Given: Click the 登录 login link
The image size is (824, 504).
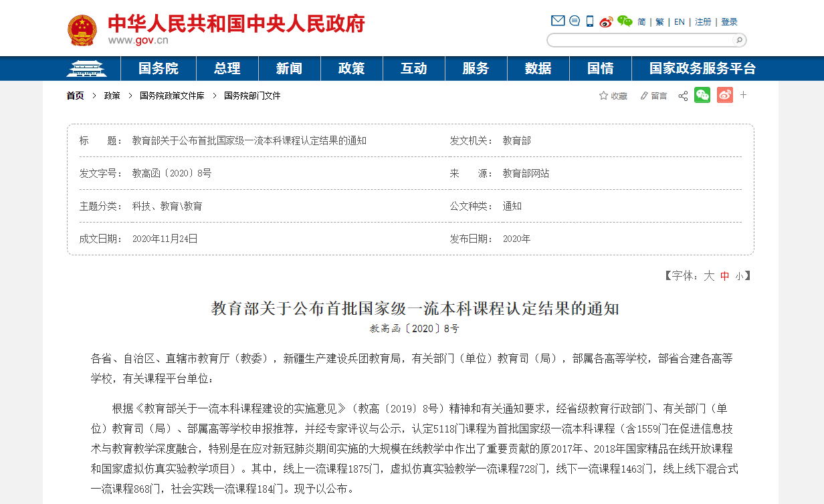Looking at the screenshot, I should 729,22.
